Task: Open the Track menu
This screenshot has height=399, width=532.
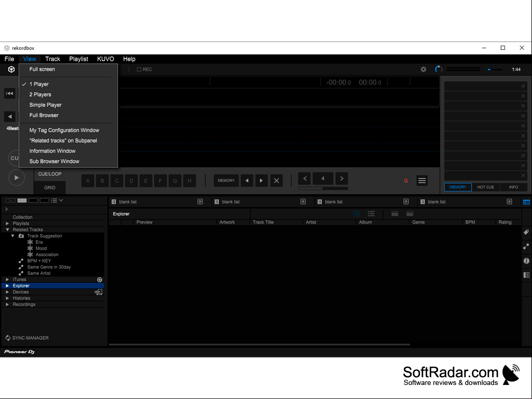Action: point(52,59)
